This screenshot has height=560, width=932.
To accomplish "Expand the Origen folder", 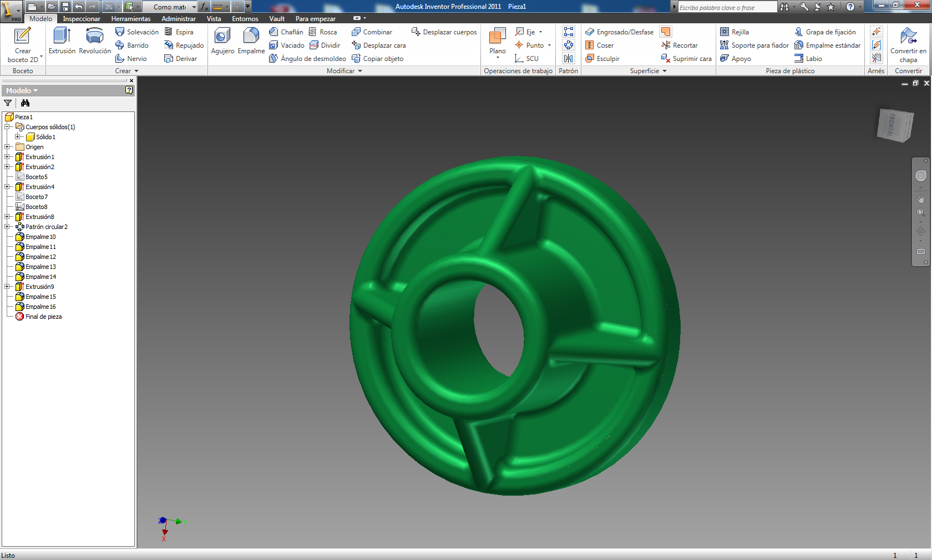I will tap(7, 147).
